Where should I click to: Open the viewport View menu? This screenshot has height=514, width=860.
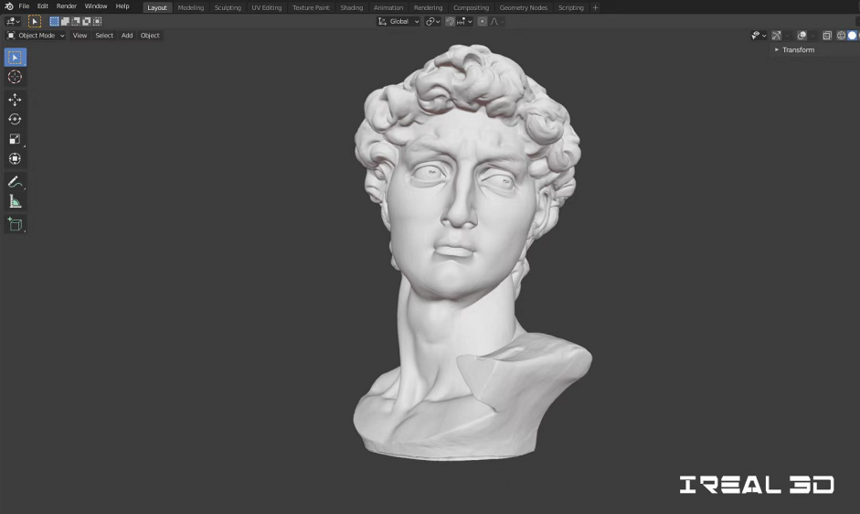tap(80, 36)
